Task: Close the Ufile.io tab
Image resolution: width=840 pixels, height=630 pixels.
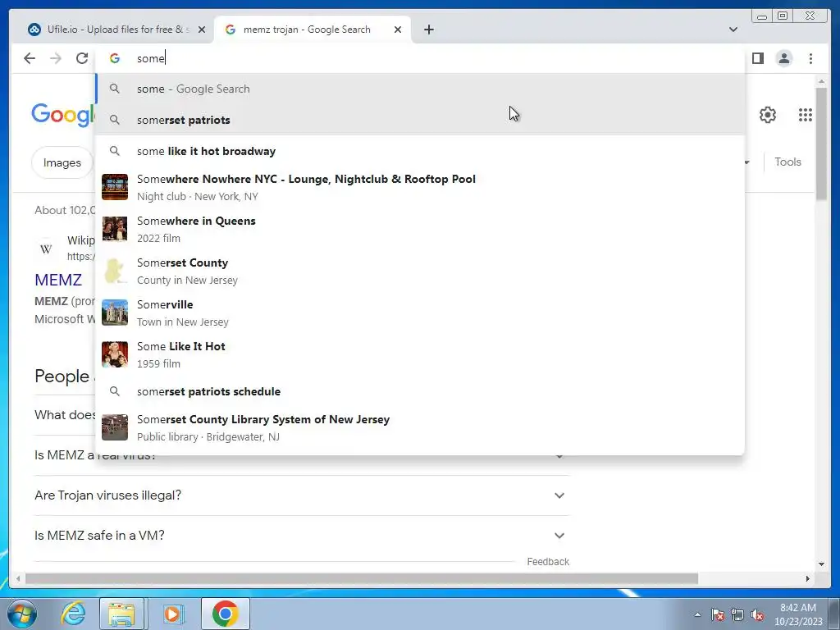Action: tap(202, 30)
